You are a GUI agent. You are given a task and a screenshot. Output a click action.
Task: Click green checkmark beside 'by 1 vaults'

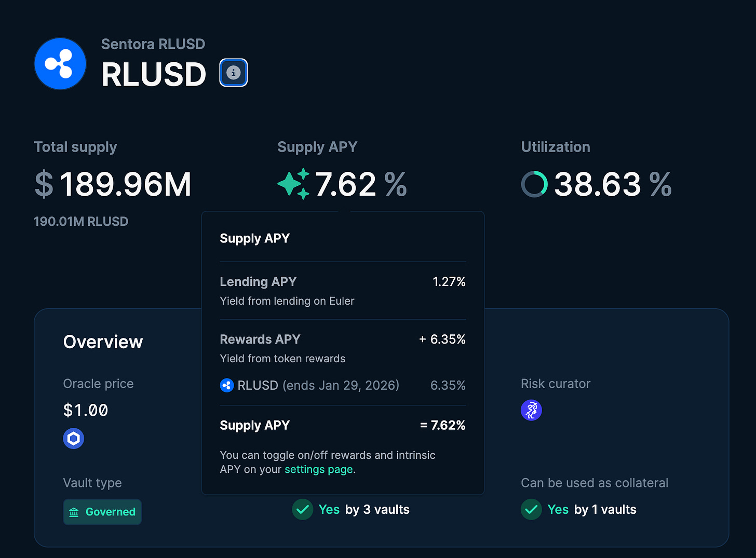tap(531, 509)
